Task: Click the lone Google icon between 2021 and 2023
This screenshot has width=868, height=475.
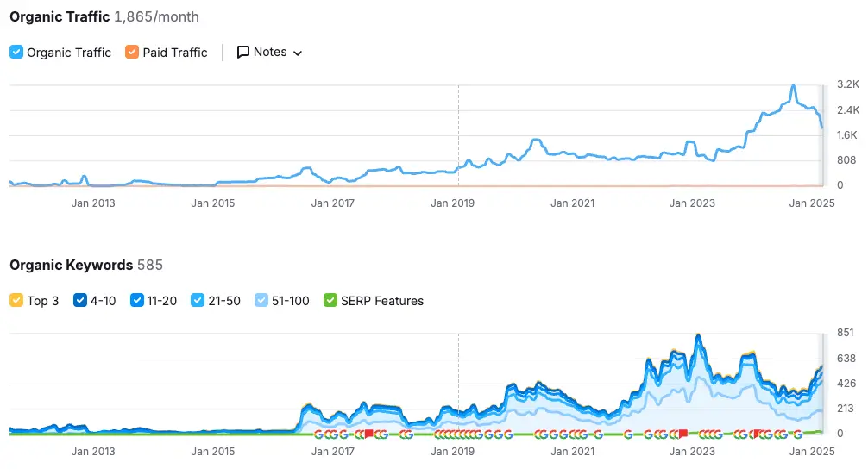Action: tap(627, 434)
